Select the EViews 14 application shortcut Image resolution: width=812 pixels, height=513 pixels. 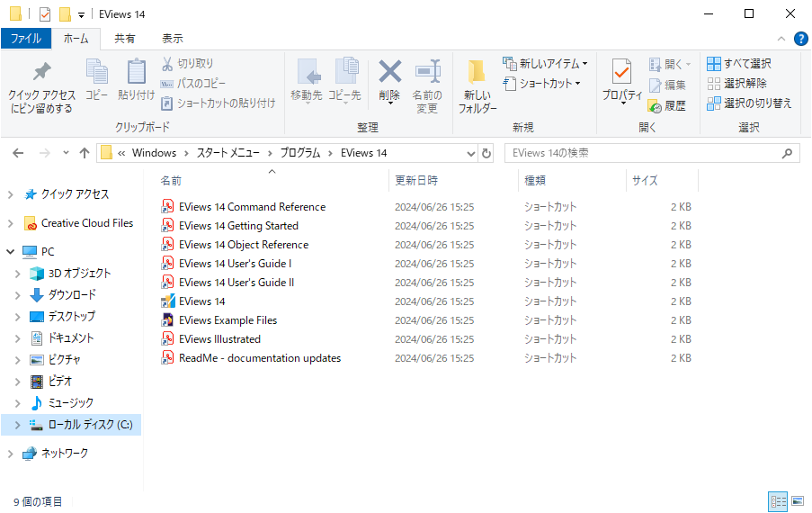[x=202, y=301]
